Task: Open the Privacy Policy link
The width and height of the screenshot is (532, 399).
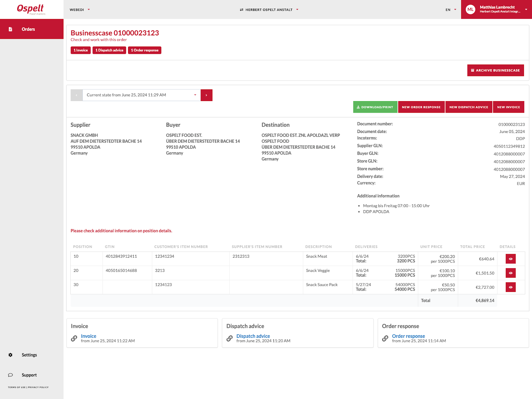Action: (38, 387)
